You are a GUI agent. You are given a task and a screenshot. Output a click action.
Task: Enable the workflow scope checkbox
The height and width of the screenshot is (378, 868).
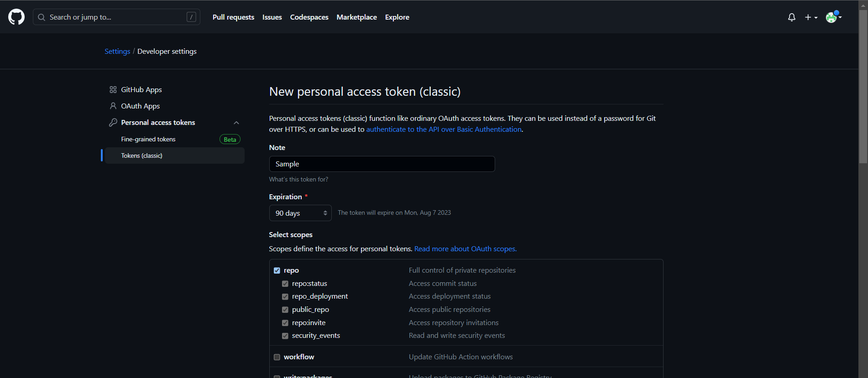point(277,357)
